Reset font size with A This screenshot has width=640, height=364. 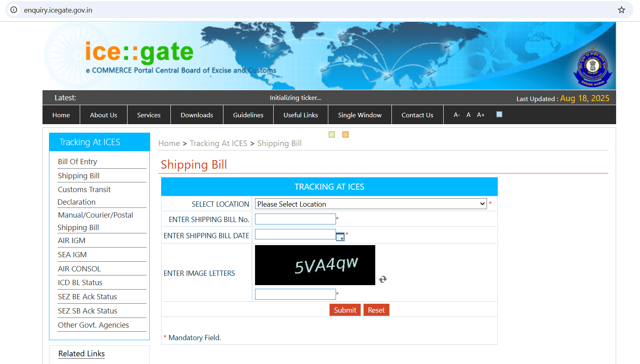(x=468, y=115)
